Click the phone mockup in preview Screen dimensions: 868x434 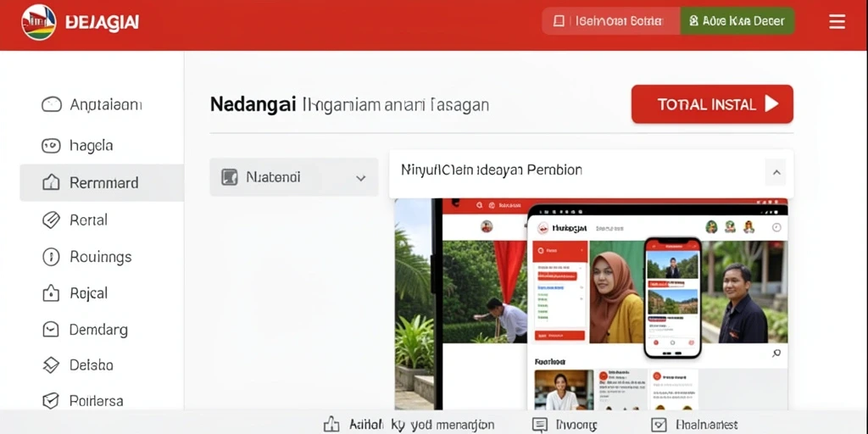tap(672, 298)
